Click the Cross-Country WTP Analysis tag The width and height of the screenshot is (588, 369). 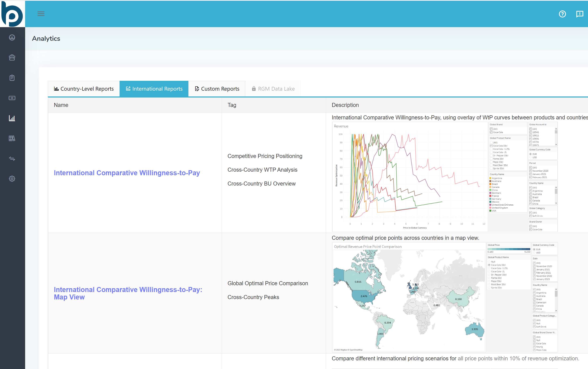(x=262, y=170)
